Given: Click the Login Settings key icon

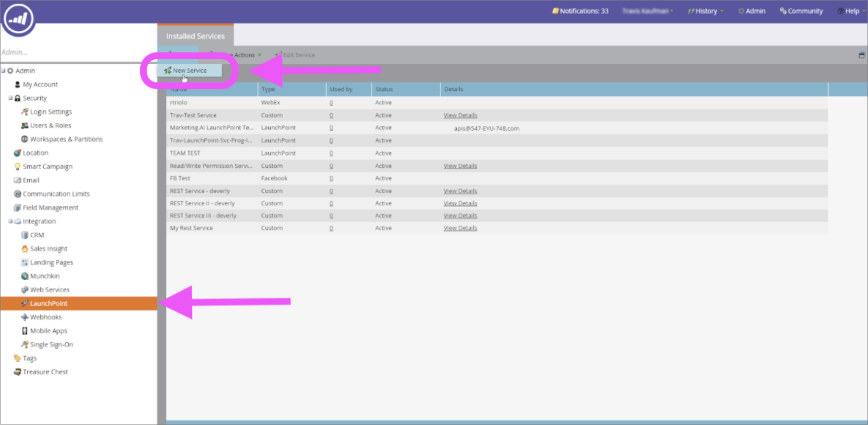Looking at the screenshot, I should point(25,112).
